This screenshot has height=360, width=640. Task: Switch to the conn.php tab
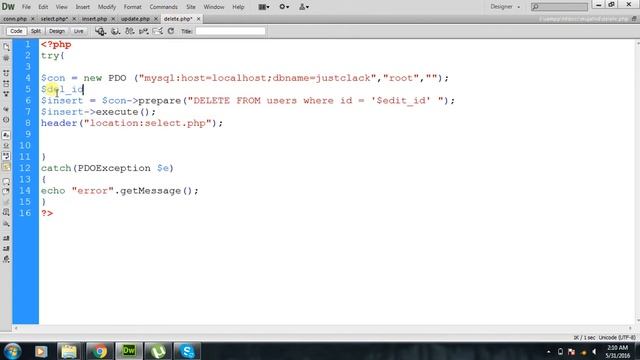pos(15,19)
